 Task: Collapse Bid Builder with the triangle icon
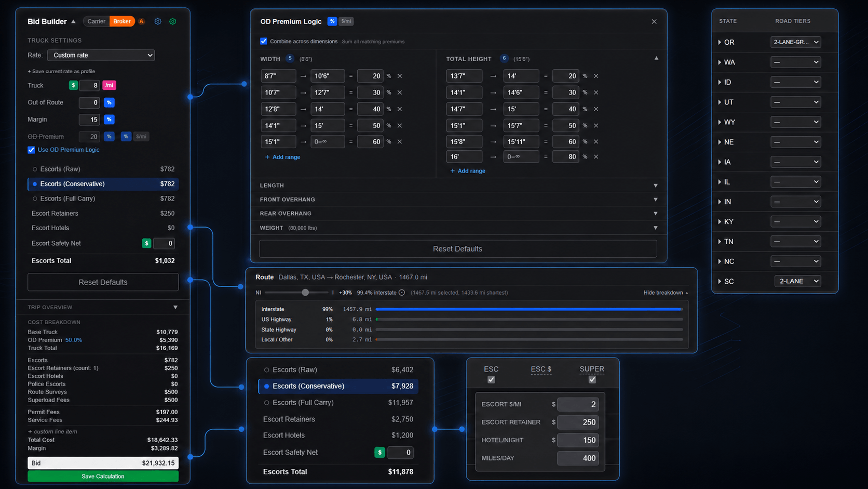[73, 21]
